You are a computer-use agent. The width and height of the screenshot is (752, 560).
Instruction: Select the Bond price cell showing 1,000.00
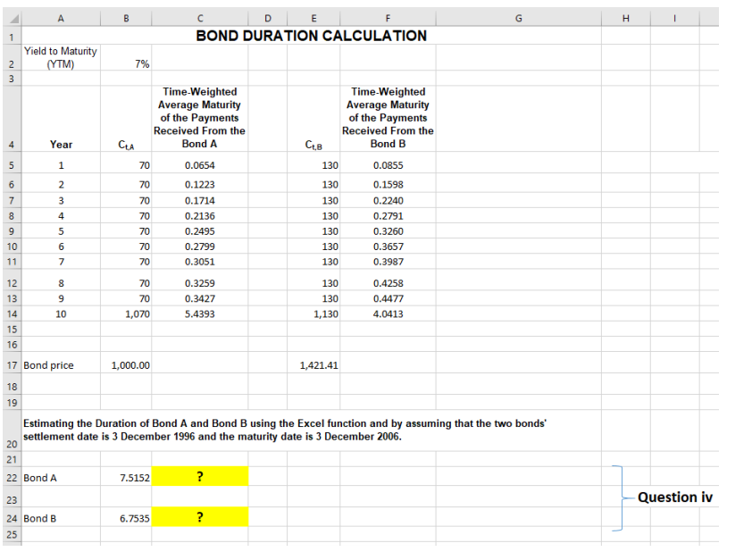(x=125, y=364)
